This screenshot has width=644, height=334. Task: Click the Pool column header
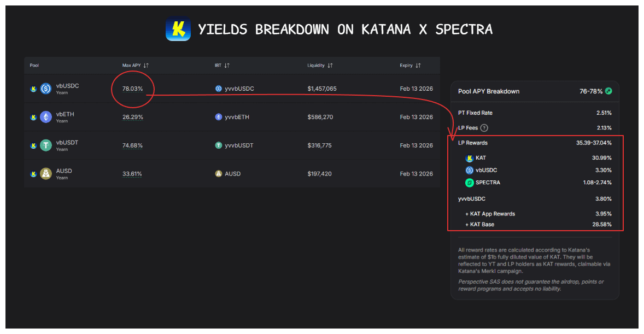click(34, 65)
